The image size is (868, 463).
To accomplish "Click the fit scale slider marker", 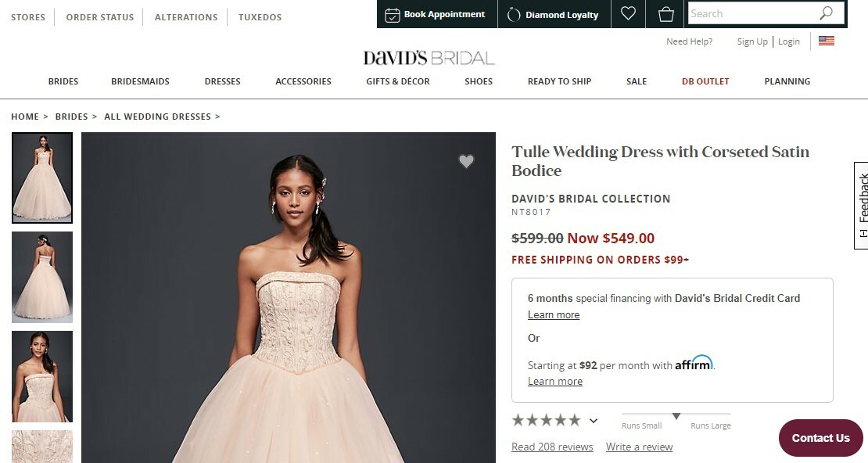I will pos(676,416).
